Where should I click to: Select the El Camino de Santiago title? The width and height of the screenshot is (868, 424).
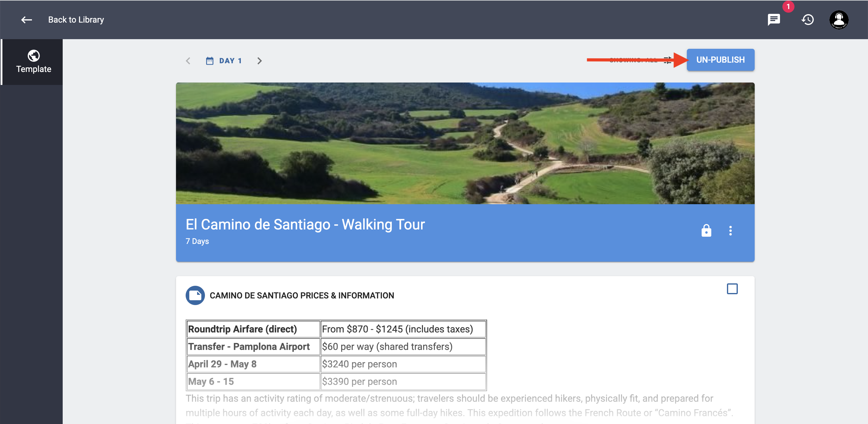click(305, 225)
